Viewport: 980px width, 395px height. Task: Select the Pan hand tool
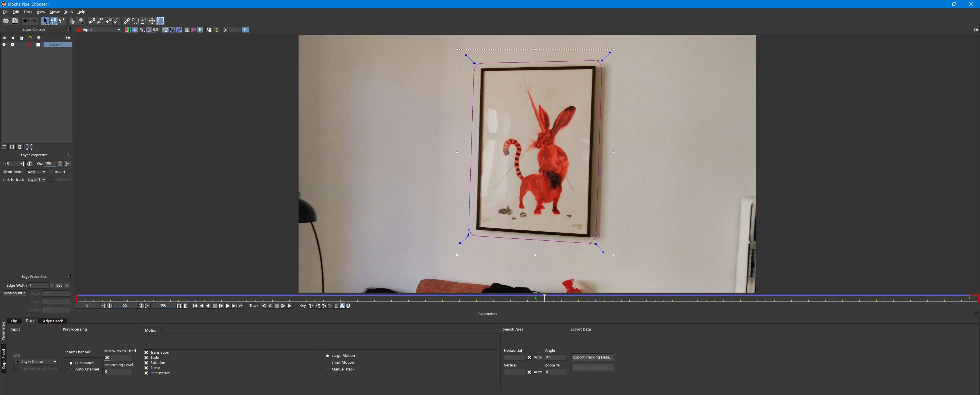coord(72,21)
